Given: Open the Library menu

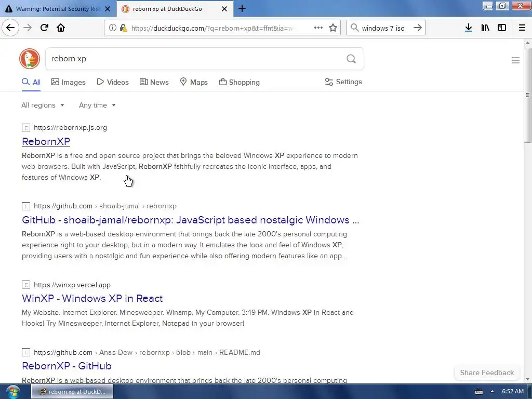Looking at the screenshot, I should (485, 28).
